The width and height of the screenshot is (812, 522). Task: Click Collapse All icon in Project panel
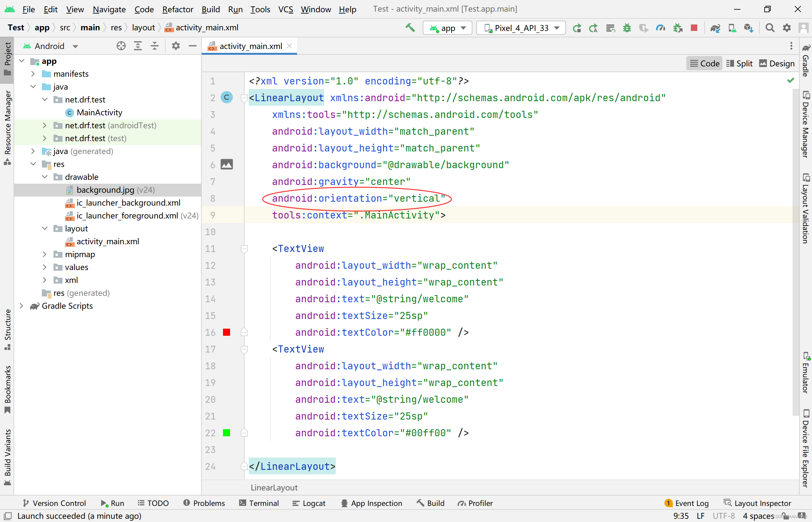coord(155,46)
